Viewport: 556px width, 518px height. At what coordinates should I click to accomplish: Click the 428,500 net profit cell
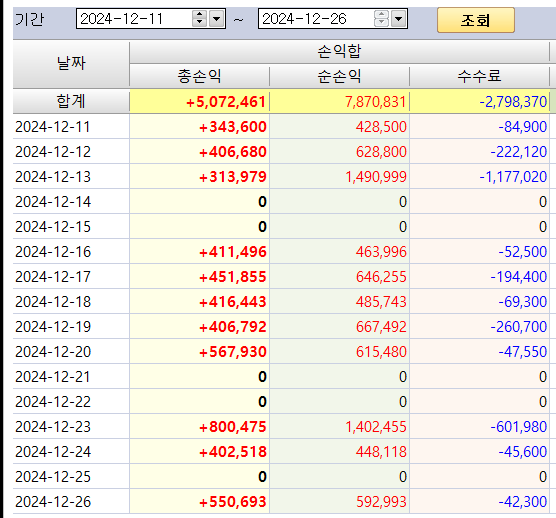339,127
